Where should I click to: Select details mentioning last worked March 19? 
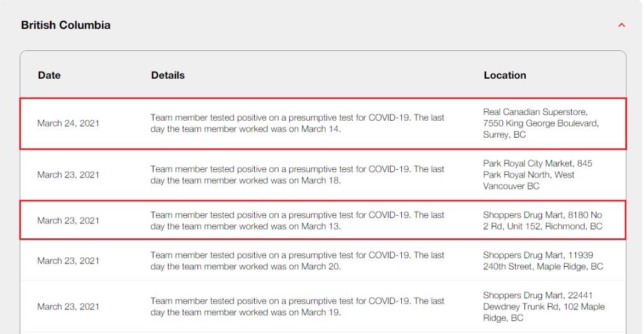[297, 306]
